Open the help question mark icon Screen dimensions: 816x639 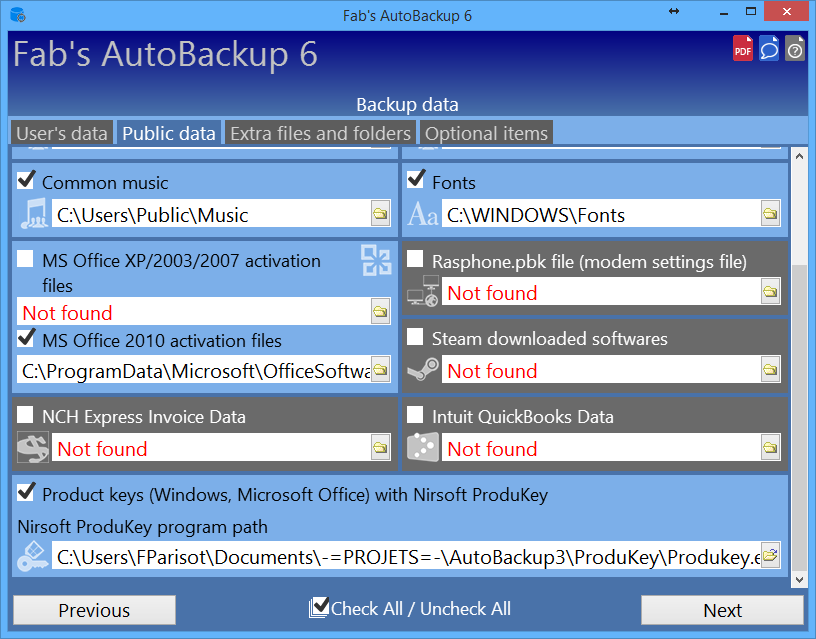click(795, 48)
